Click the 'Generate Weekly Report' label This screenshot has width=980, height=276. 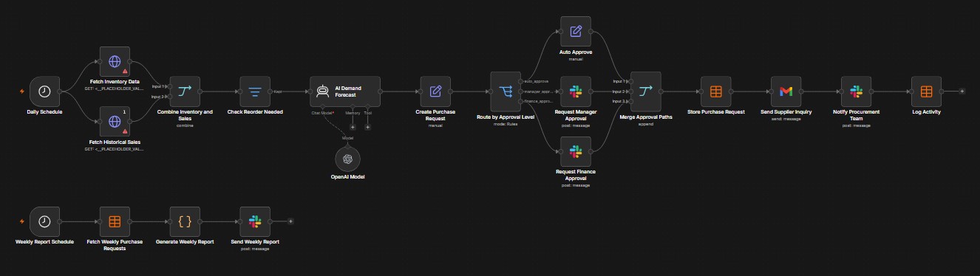[x=185, y=241]
